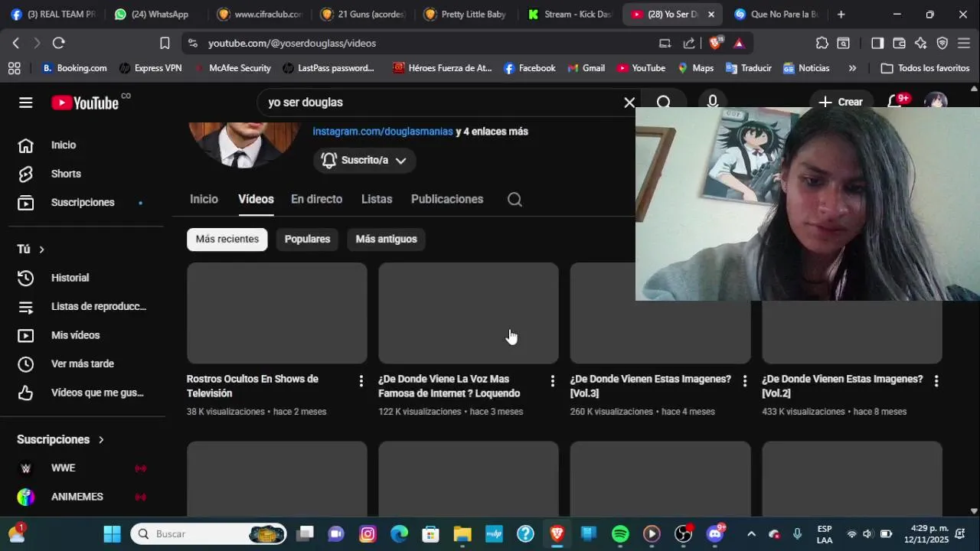980x551 pixels.
Task: Open '¿De Donde Vienen Estas Imagenes? [Vol.2]' title
Action: 842,386
